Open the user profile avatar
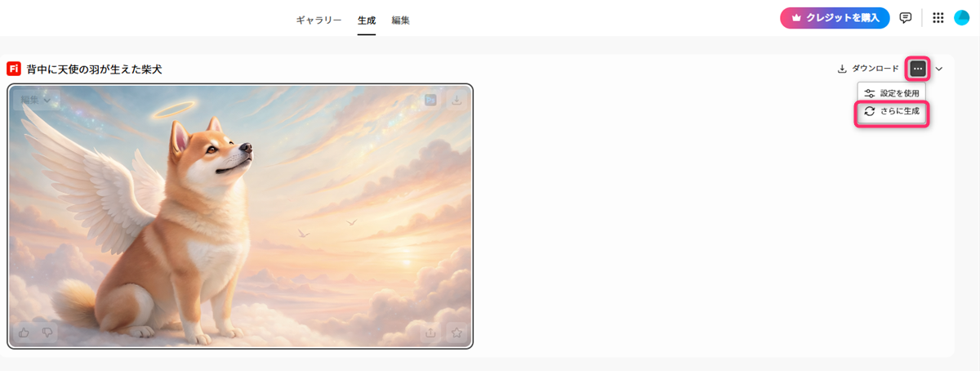This screenshot has width=980, height=371. pos(961,18)
